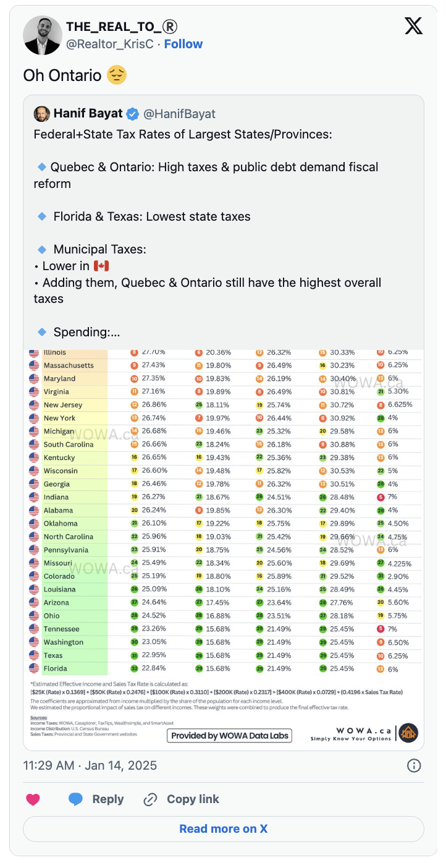446x868 pixels.
Task: Like the tweet with heart icon
Action: tap(33, 799)
